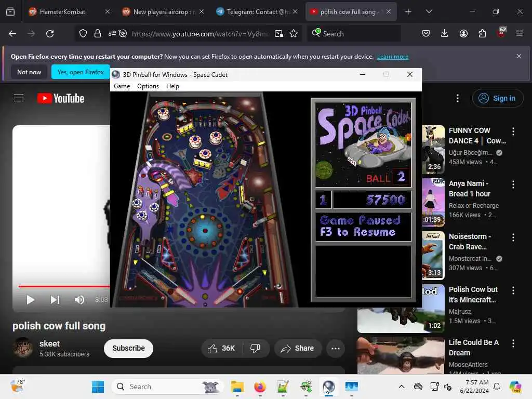Open YouTube settings three-dot menu
Image resolution: width=532 pixels, height=399 pixels.
coord(458,98)
